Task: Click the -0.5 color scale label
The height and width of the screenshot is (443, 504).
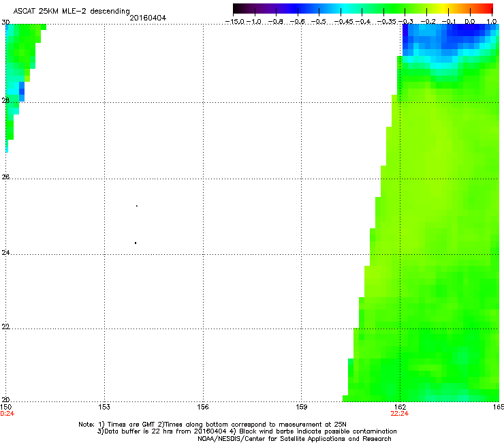Action: 319,22
